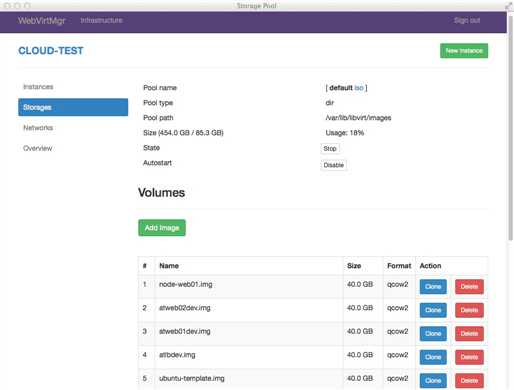Delete the atweb01dev.img volume
The height and width of the screenshot is (390, 514).
[x=469, y=334]
